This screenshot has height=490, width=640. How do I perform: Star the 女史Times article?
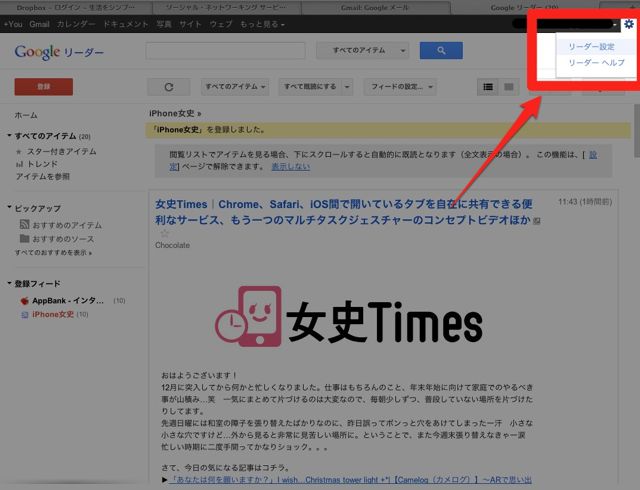click(x=164, y=234)
